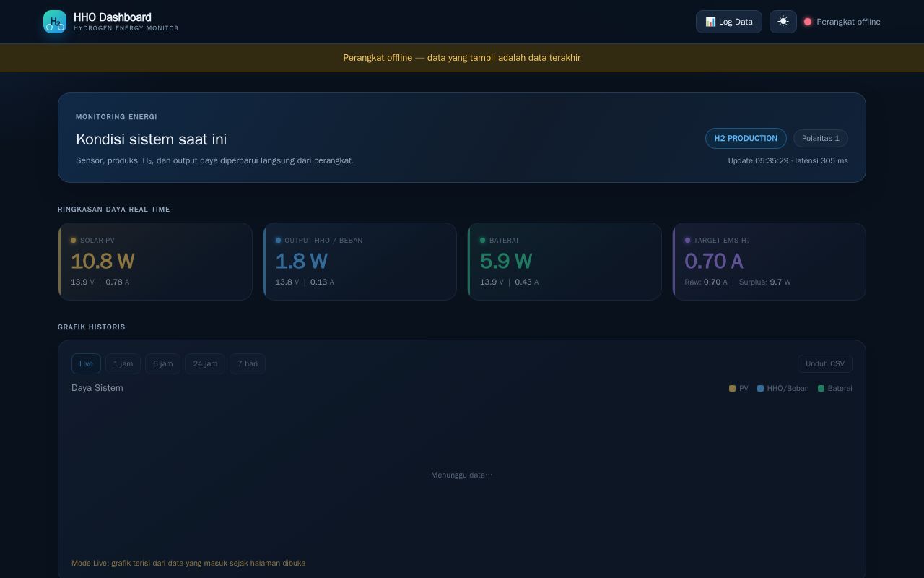Download data with Unduh CSV
The height and width of the screenshot is (578, 924).
[825, 363]
